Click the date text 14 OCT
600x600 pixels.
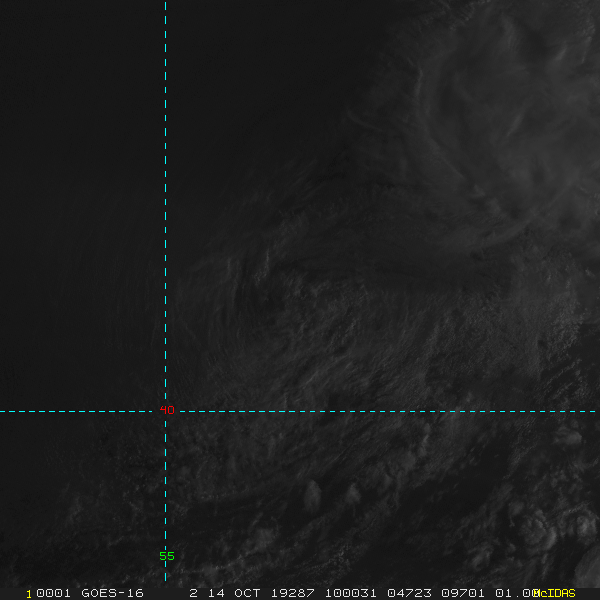pos(234,593)
